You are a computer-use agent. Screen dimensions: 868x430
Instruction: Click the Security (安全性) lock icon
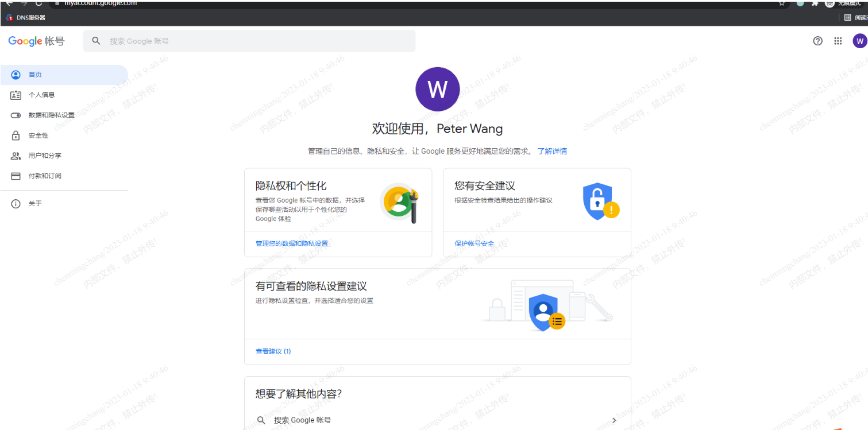[16, 135]
